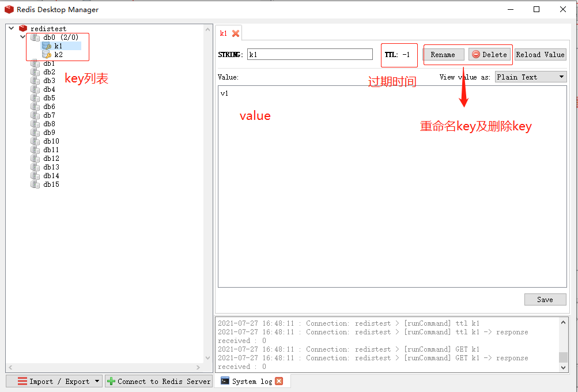Click the db5 database icon
This screenshot has height=392, width=578.
[35, 98]
